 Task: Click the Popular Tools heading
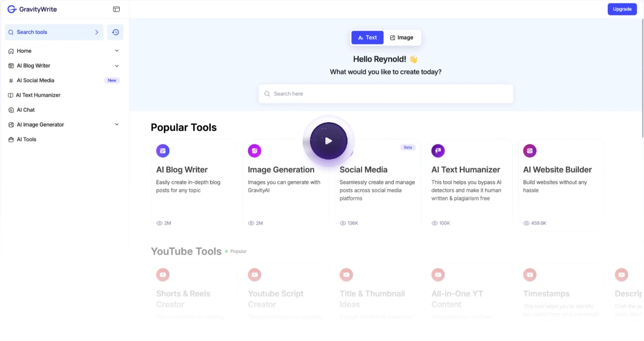point(184,127)
